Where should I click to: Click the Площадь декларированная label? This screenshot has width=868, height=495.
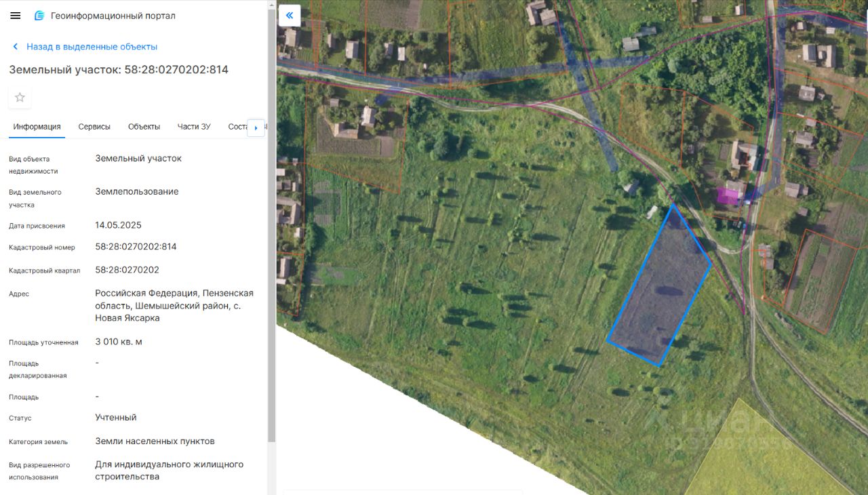pyautogui.click(x=38, y=370)
